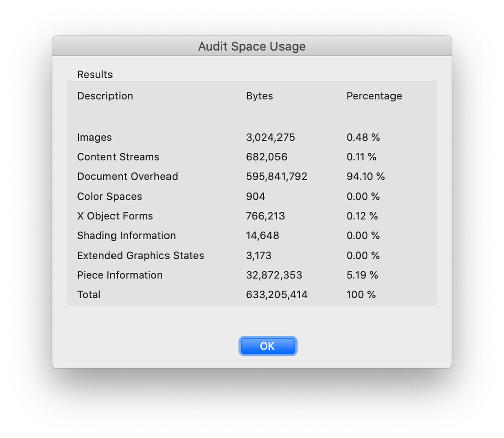Click the Bytes column header
This screenshot has width=504, height=438.
coord(259,96)
